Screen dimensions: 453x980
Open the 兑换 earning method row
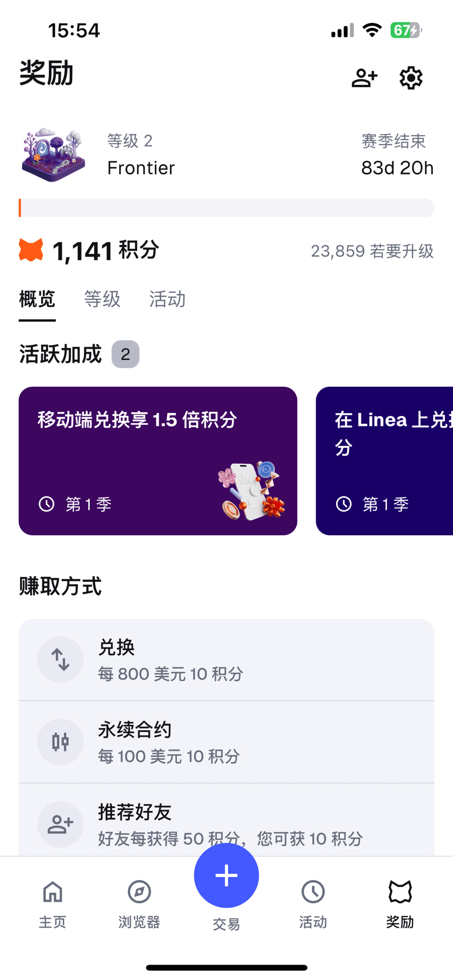click(x=226, y=660)
